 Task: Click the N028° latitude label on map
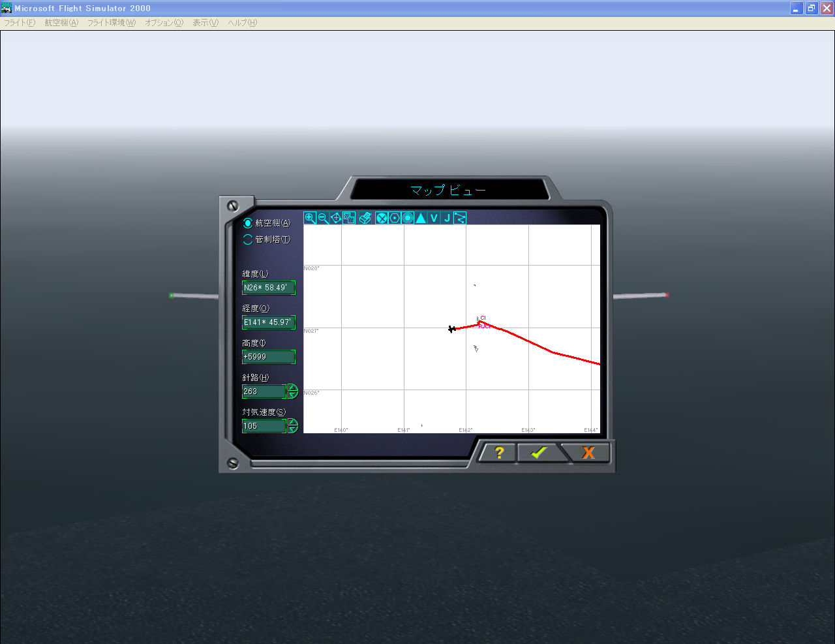(312, 268)
